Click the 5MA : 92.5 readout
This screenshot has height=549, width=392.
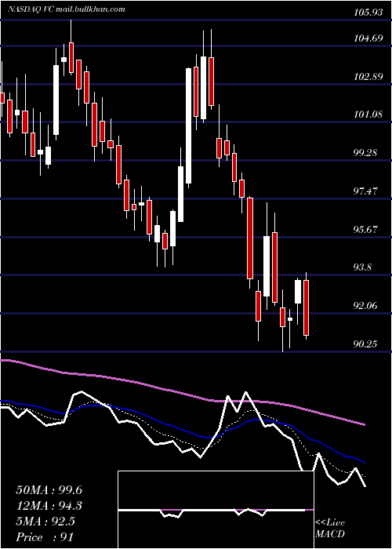[x=45, y=522]
